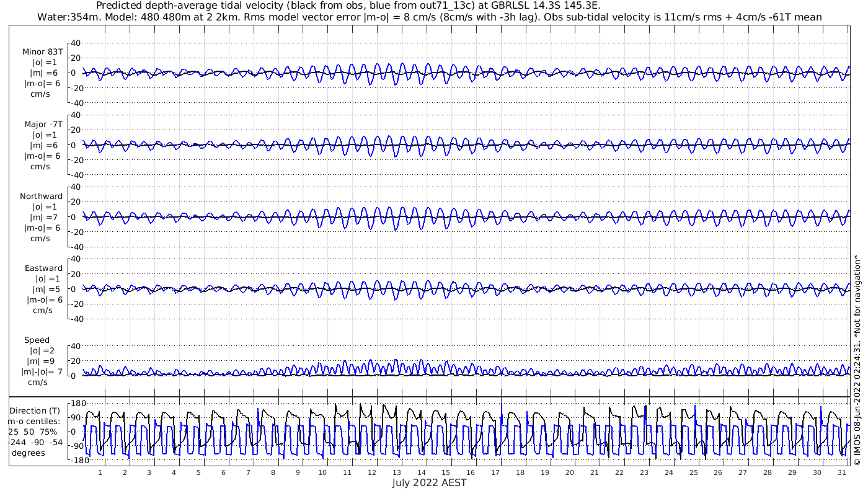The width and height of the screenshot is (868, 496).
Task: Click the 'Speed' panel label
Action: pos(37,340)
